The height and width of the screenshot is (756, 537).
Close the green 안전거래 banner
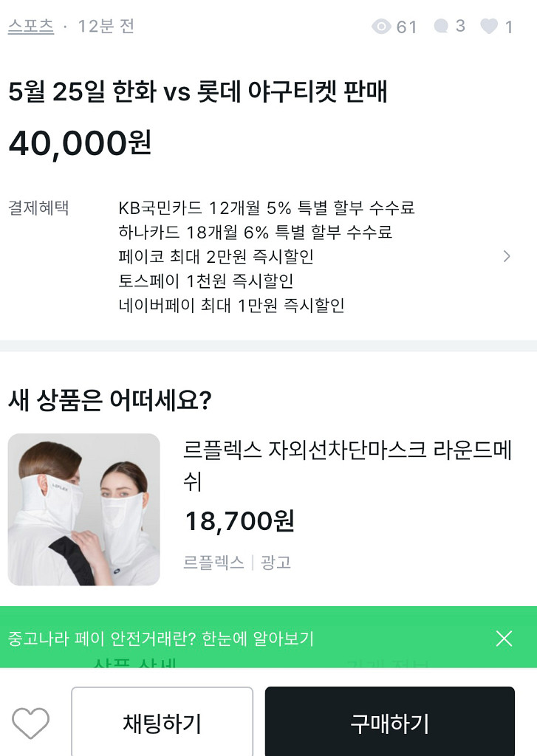pyautogui.click(x=504, y=639)
